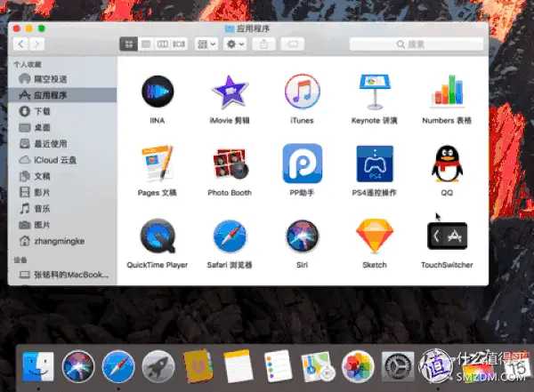
Task: Open 下载 Downloads in sidebar
Action: tap(62, 111)
